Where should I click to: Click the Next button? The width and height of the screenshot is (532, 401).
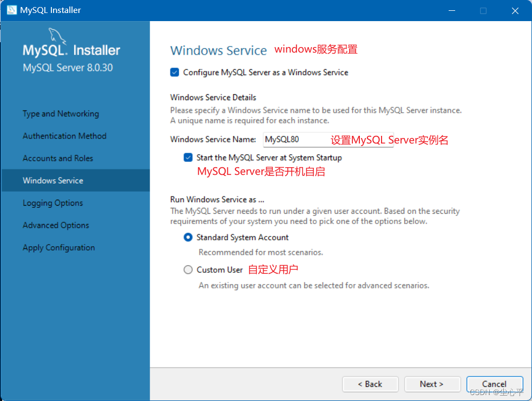(x=432, y=384)
